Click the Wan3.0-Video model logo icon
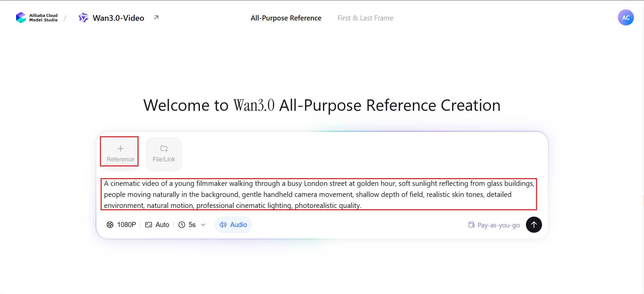The image size is (644, 294). (83, 18)
